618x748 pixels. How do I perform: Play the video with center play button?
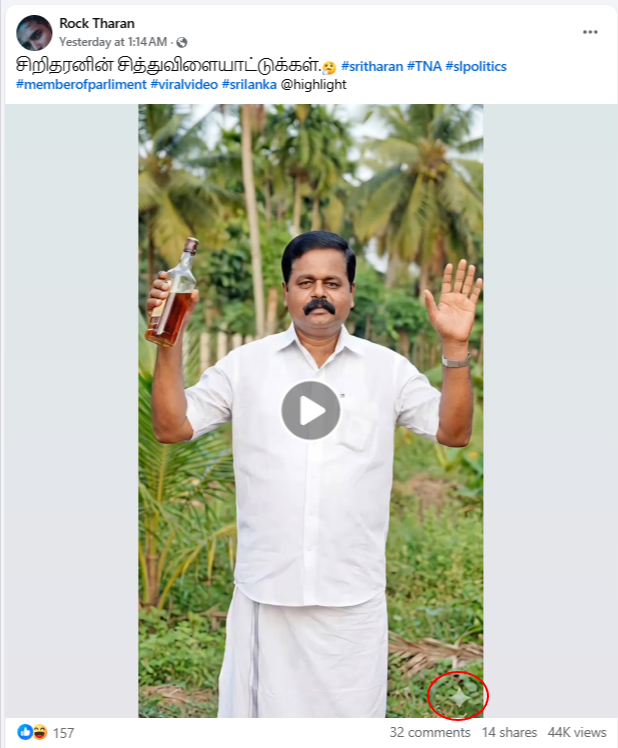pyautogui.click(x=311, y=410)
